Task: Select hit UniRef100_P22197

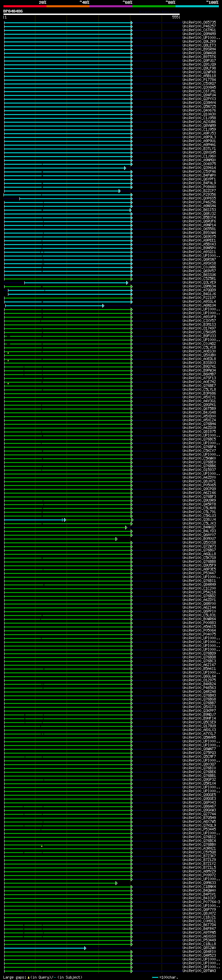Action: [199, 298]
